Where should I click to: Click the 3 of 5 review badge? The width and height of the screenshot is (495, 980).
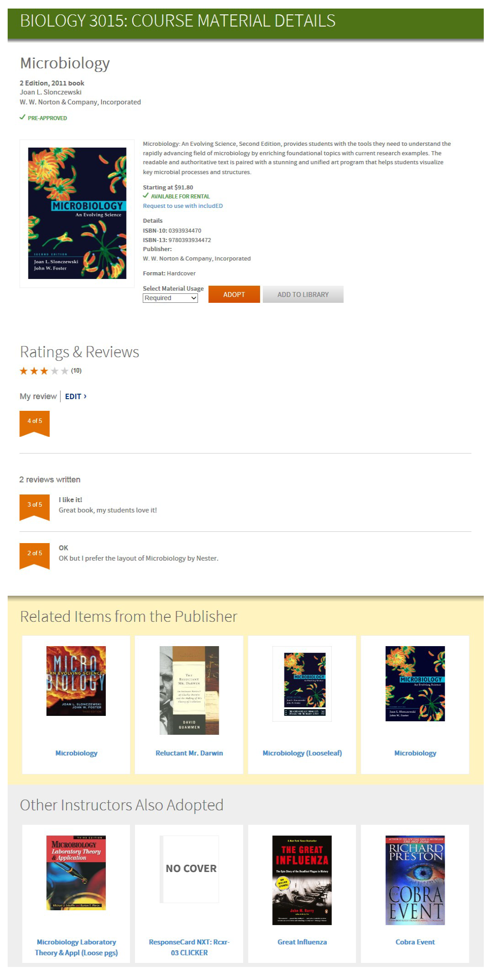click(34, 507)
